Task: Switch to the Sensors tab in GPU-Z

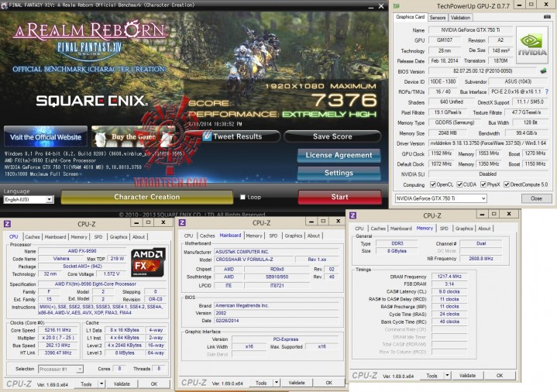Action: 437,17
